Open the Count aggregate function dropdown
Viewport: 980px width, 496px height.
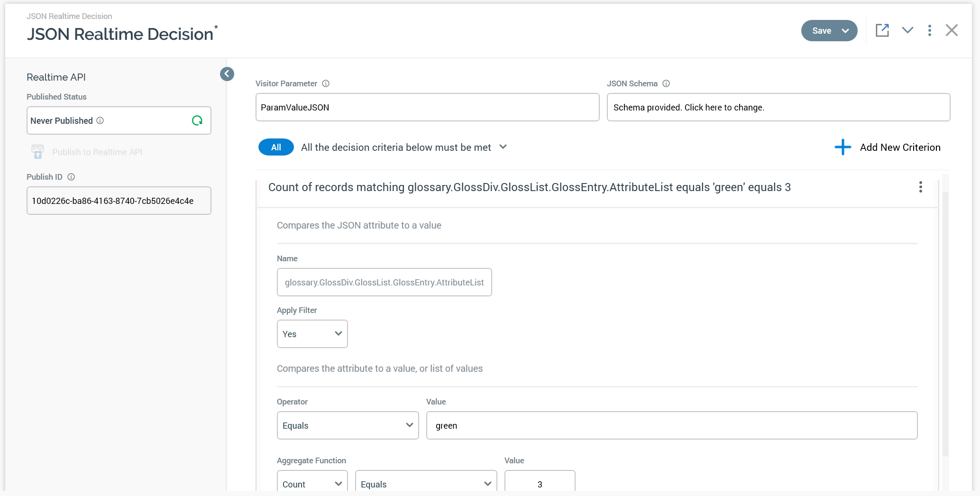click(312, 484)
